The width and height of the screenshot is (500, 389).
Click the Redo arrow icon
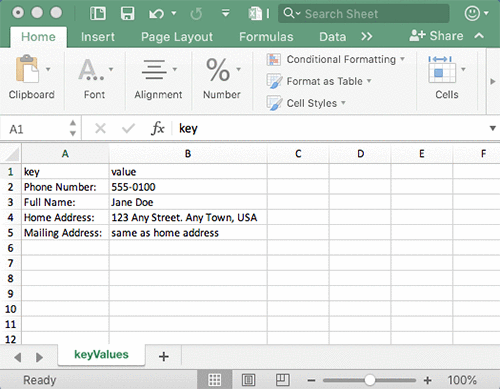[196, 14]
